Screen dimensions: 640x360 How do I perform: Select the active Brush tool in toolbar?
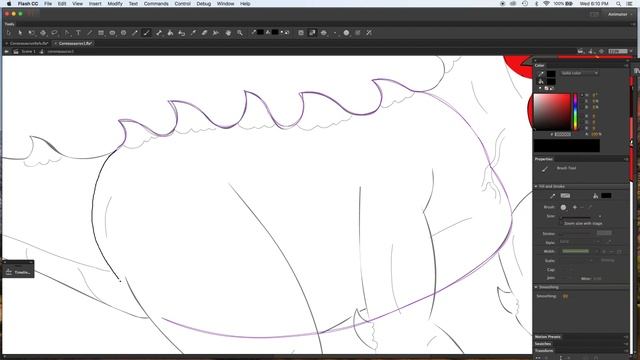(x=147, y=33)
